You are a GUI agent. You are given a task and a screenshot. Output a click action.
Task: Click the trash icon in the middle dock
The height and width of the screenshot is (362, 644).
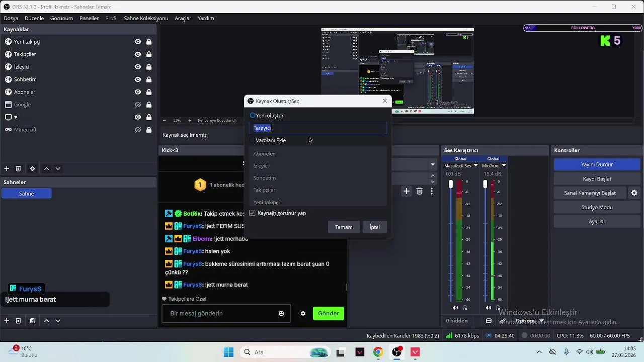tap(419, 191)
